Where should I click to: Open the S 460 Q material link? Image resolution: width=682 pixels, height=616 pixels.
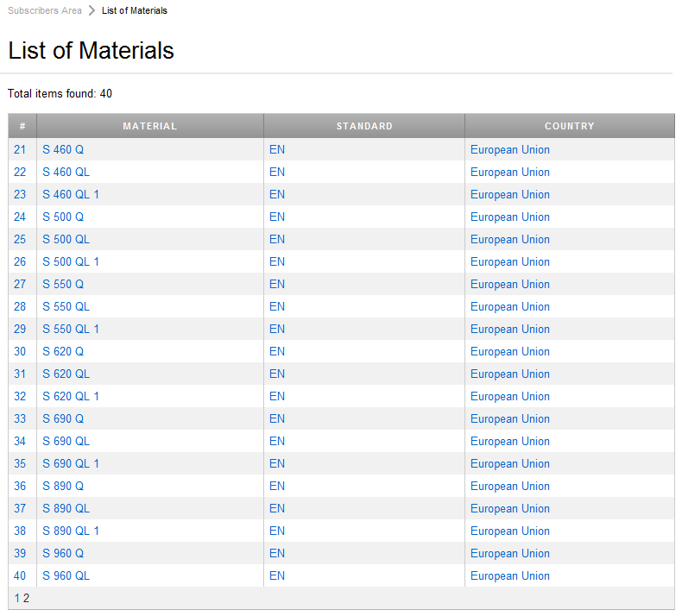coord(63,149)
